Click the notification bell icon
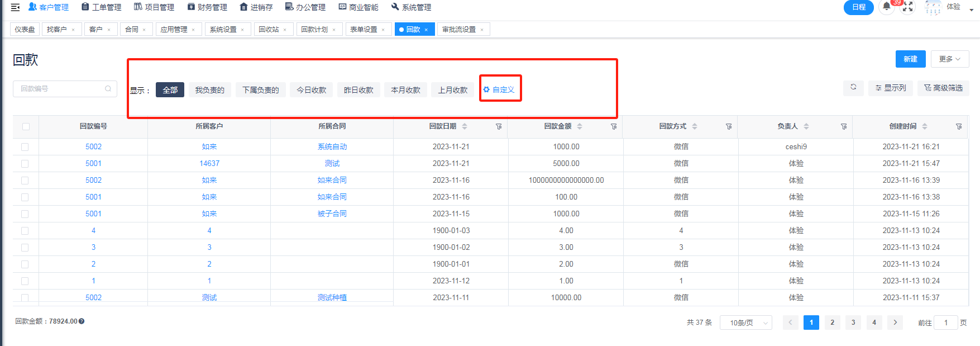The image size is (980, 346). [x=886, y=7]
